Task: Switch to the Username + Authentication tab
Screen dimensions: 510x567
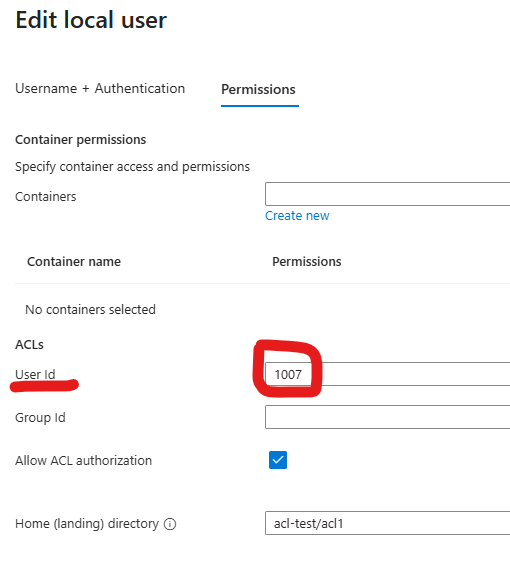Action: coord(100,89)
